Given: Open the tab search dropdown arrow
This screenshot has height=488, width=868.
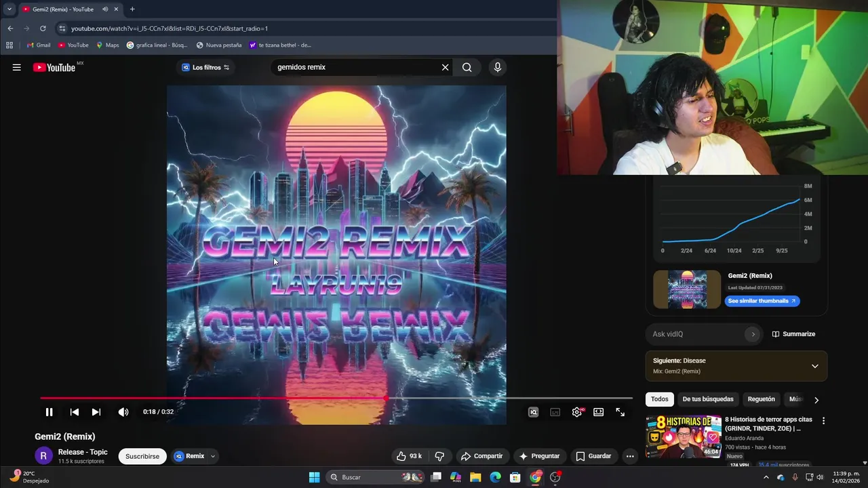Looking at the screenshot, I should [x=9, y=9].
